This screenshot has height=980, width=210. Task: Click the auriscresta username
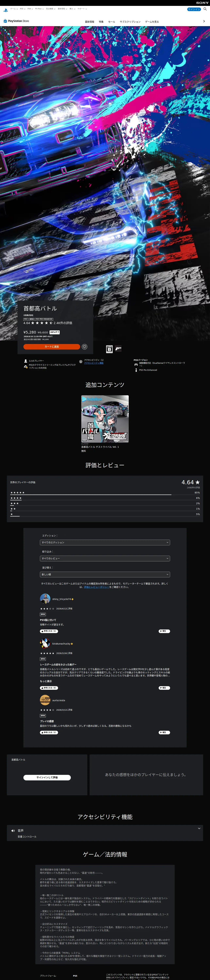[59, 700]
